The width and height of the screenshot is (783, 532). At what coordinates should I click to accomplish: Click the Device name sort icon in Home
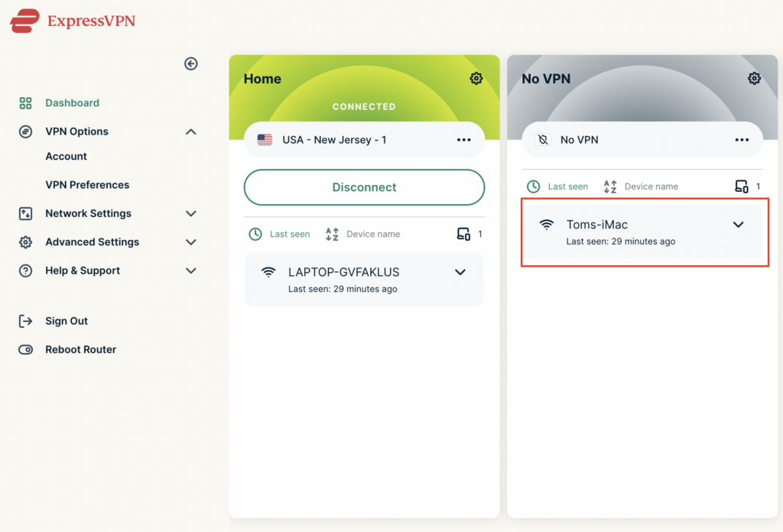point(332,234)
